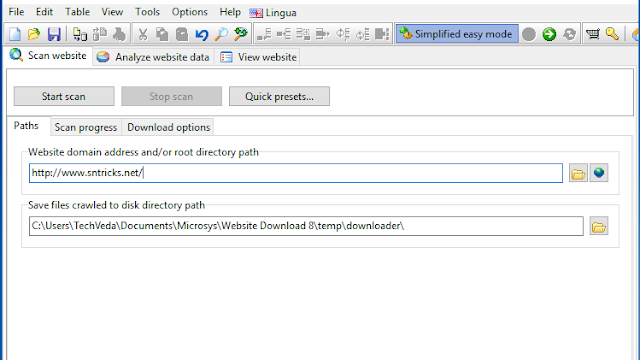Click the gray refresh arrows icon
The width and height of the screenshot is (640, 360).
click(569, 34)
